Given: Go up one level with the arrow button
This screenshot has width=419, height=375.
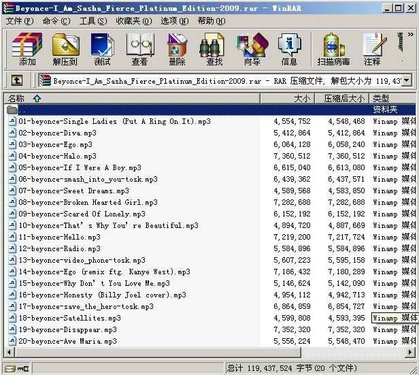Looking at the screenshot, I should [17, 80].
